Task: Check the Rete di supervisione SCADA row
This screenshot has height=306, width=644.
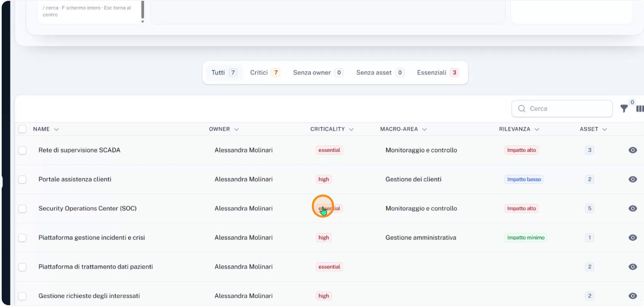Action: pos(22,150)
